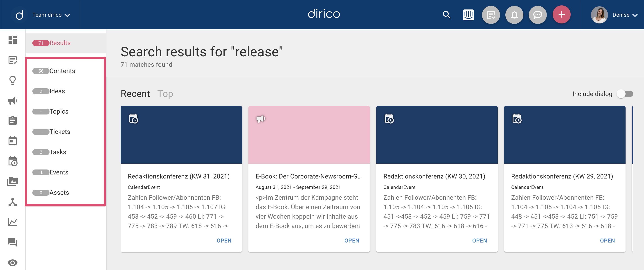Open the lightbulb ideas icon in sidebar
The height and width of the screenshot is (270, 644).
[13, 80]
